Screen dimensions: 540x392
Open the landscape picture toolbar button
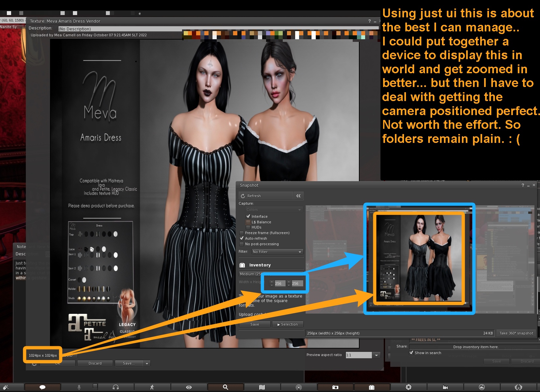[482, 387]
